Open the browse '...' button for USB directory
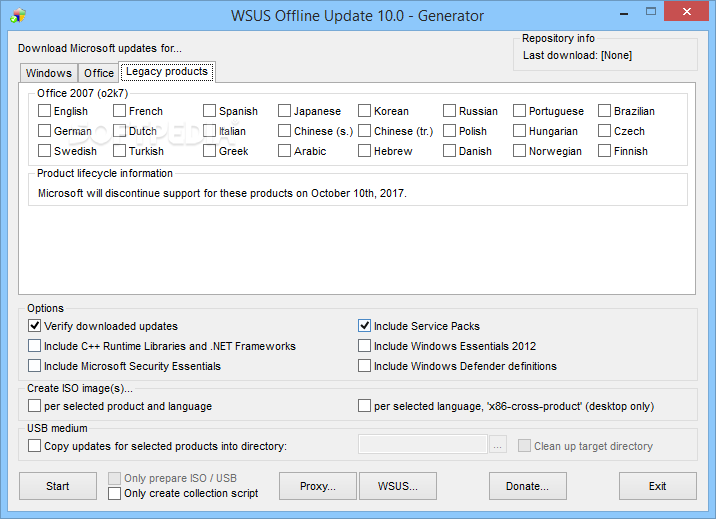 tap(498, 444)
